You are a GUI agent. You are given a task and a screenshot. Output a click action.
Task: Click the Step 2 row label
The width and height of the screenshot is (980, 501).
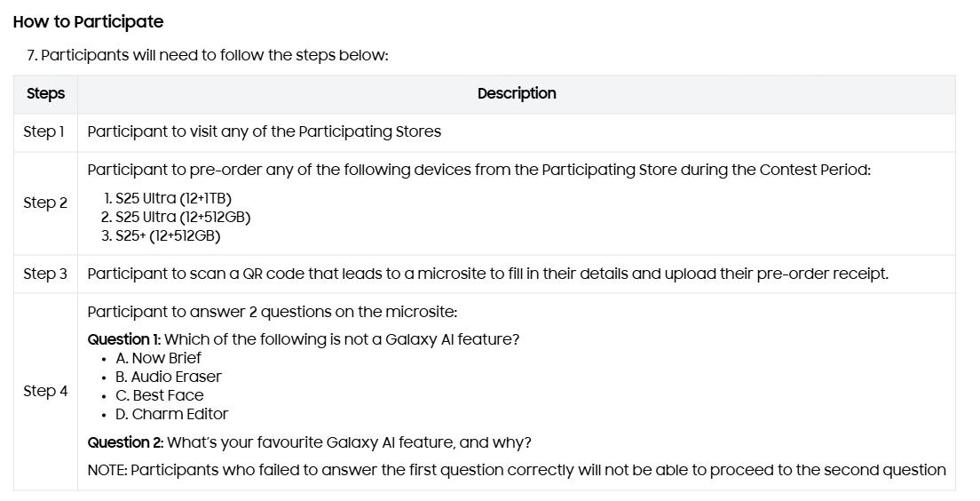(x=45, y=203)
